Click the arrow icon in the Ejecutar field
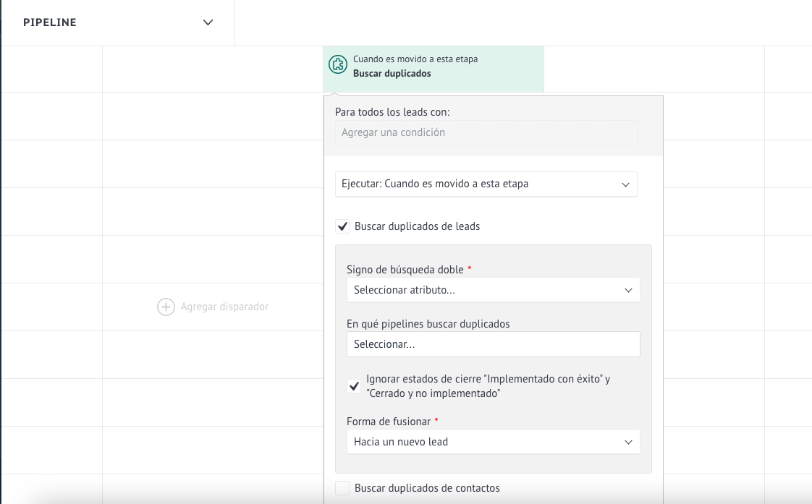Viewport: 812px width, 504px height. click(x=626, y=184)
